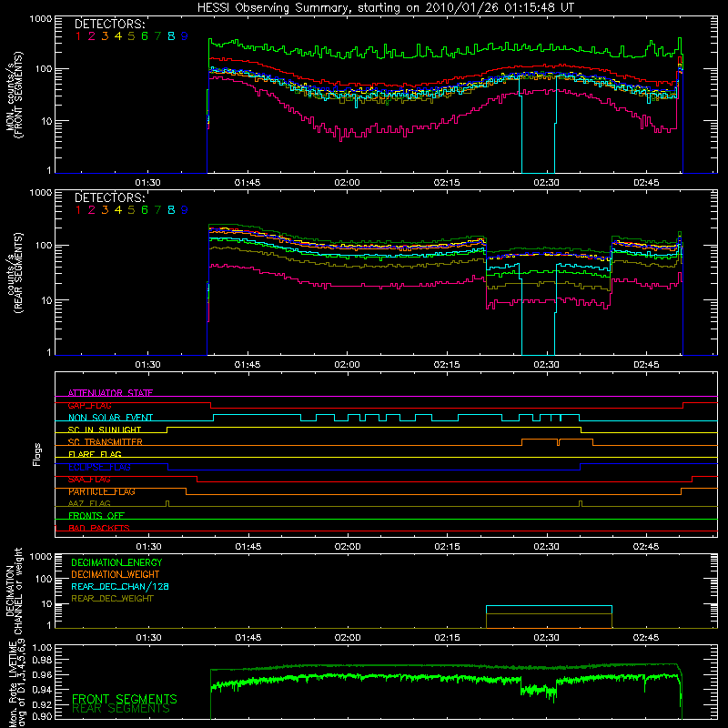Click the DECIMATION_WEIGHT legend entry

(x=116, y=575)
